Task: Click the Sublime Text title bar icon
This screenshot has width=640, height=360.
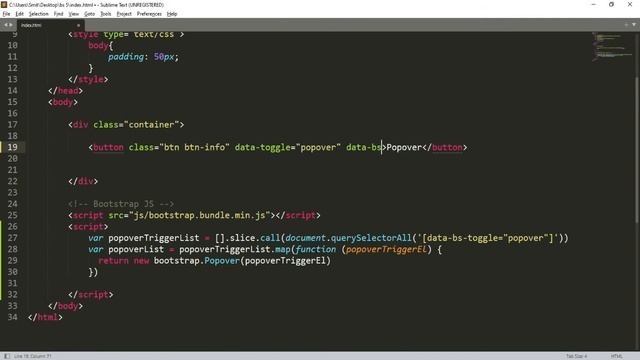Action: click(4, 4)
